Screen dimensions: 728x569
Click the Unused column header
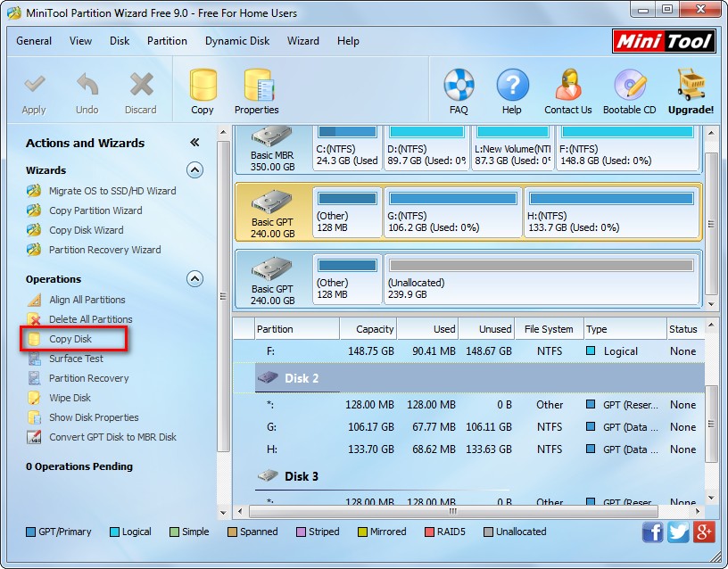[x=486, y=329]
